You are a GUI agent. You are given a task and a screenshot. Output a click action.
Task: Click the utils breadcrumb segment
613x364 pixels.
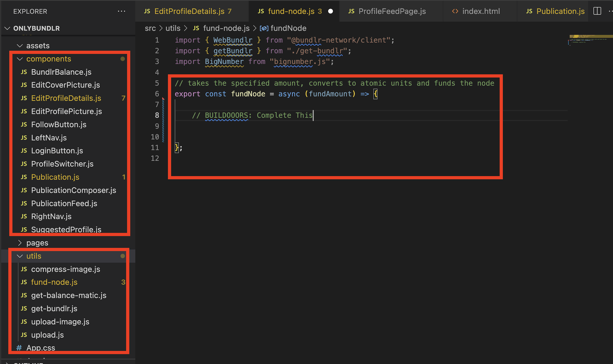pos(173,28)
